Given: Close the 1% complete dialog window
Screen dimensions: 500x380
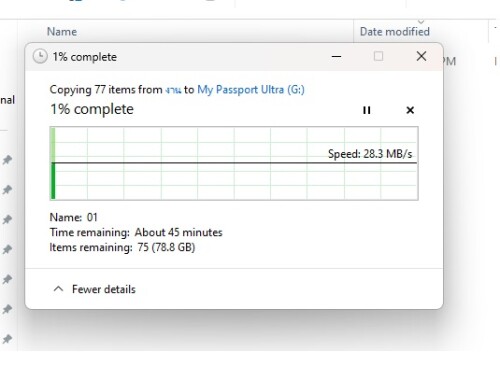Looking at the screenshot, I should click(421, 56).
